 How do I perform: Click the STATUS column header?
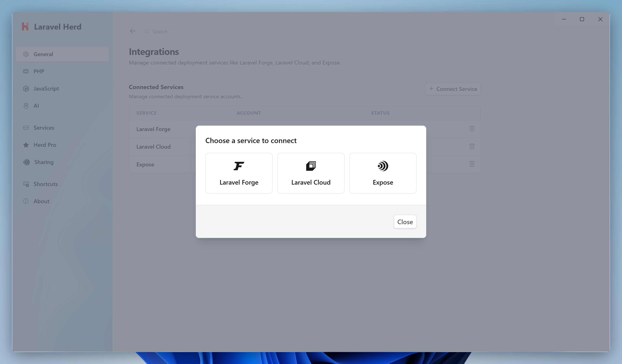coord(380,113)
